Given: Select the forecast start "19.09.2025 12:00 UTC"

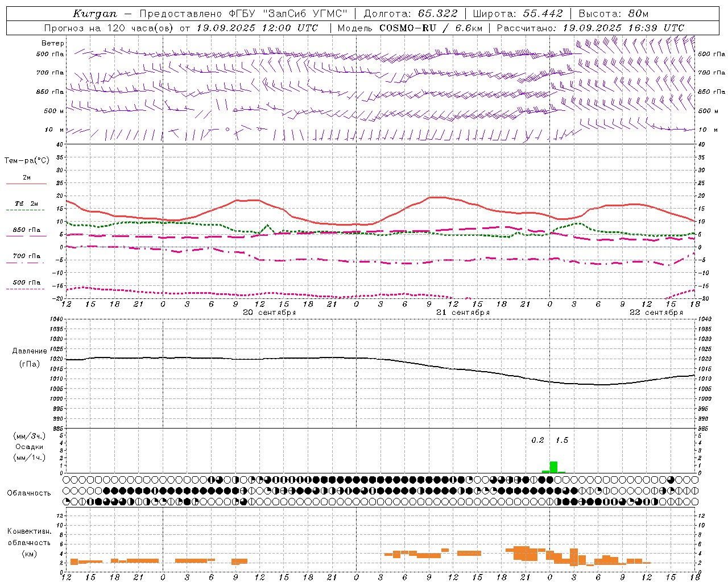Looking at the screenshot, I should point(257,28).
